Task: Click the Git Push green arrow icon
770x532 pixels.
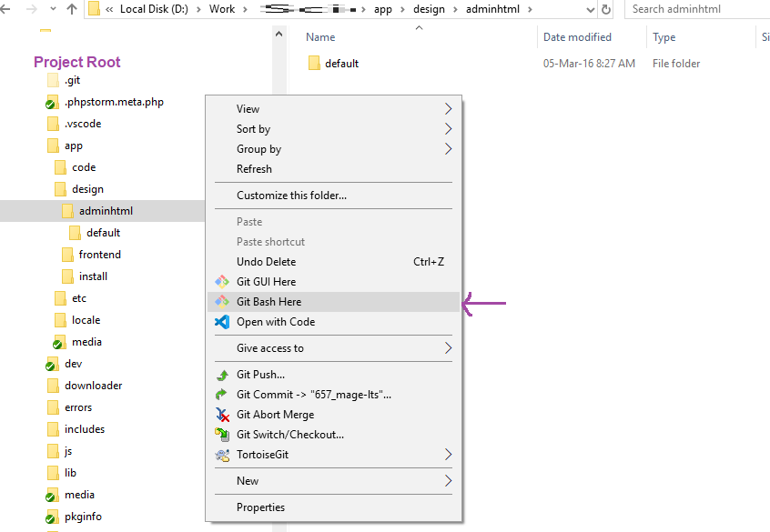Action: tap(221, 375)
